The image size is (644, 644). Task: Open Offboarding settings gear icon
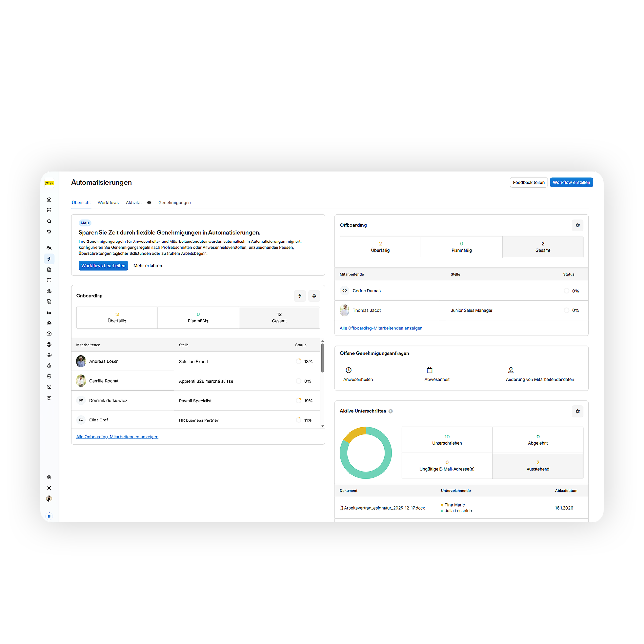click(x=577, y=225)
